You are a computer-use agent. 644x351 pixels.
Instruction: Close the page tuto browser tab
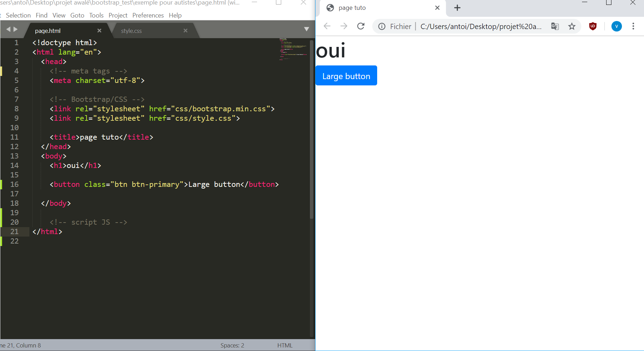point(437,8)
